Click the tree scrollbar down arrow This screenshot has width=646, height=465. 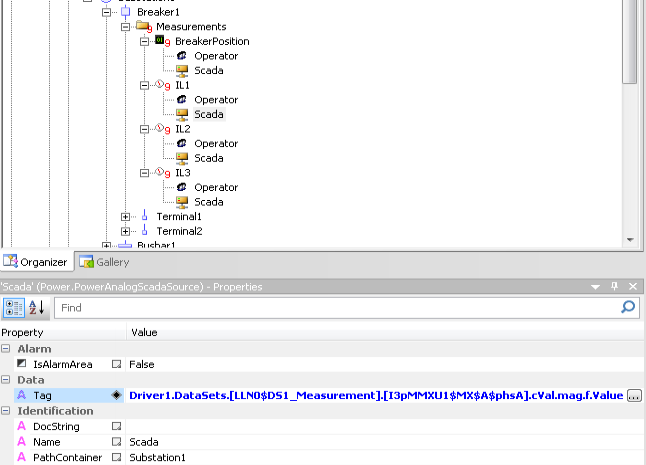pos(630,240)
